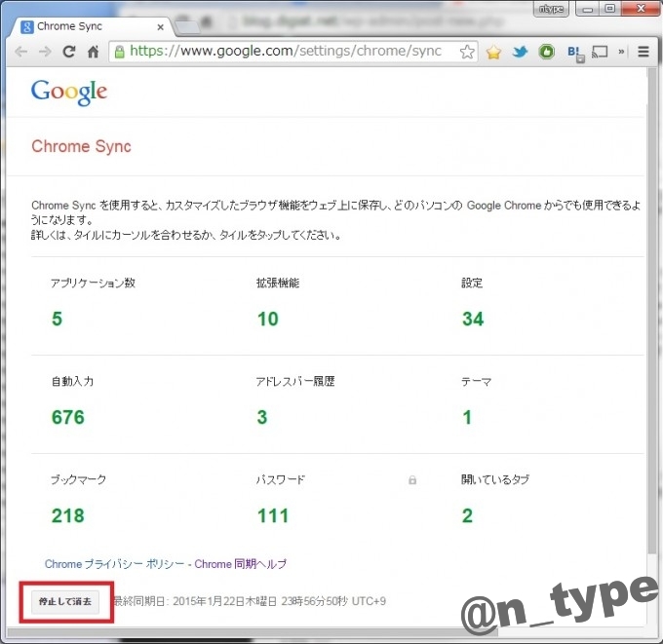Viewport: 663px width, 644px height.
Task: Click the lock icon beside パスワード
Action: click(x=412, y=480)
